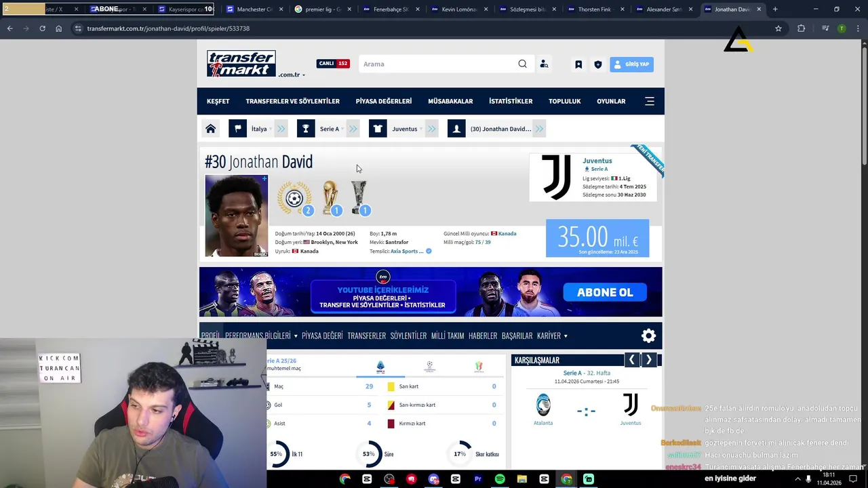
Task: Open Transferler ve Söylentiler menu
Action: point(292,101)
